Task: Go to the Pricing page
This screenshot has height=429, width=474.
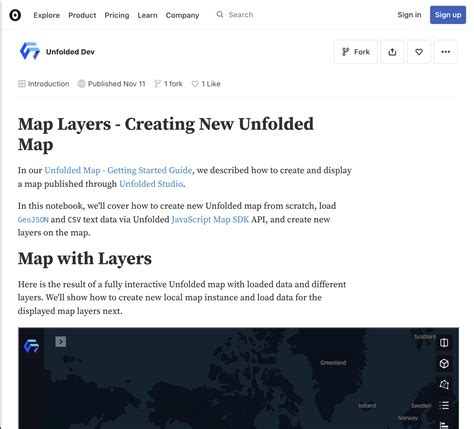Action: [x=117, y=15]
